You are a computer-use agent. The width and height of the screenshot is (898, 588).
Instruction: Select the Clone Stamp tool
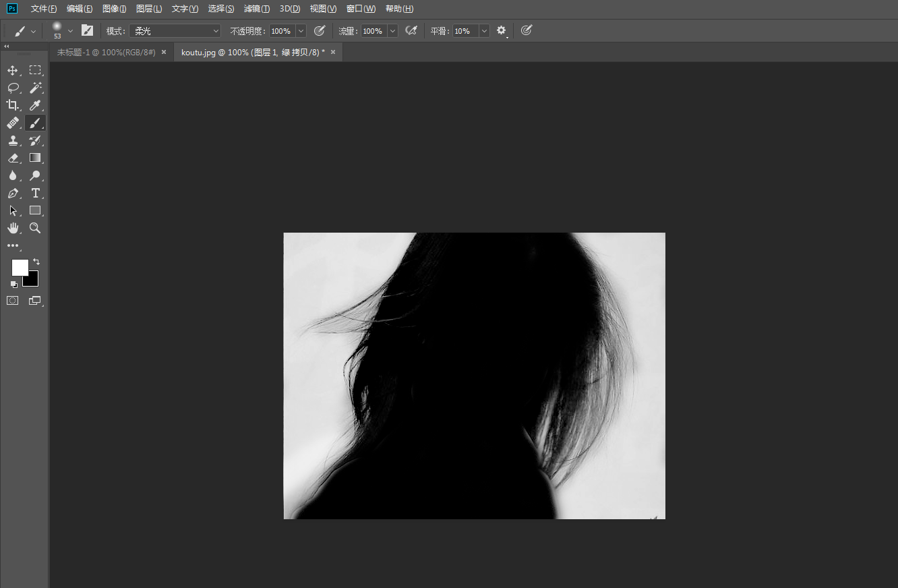tap(13, 140)
